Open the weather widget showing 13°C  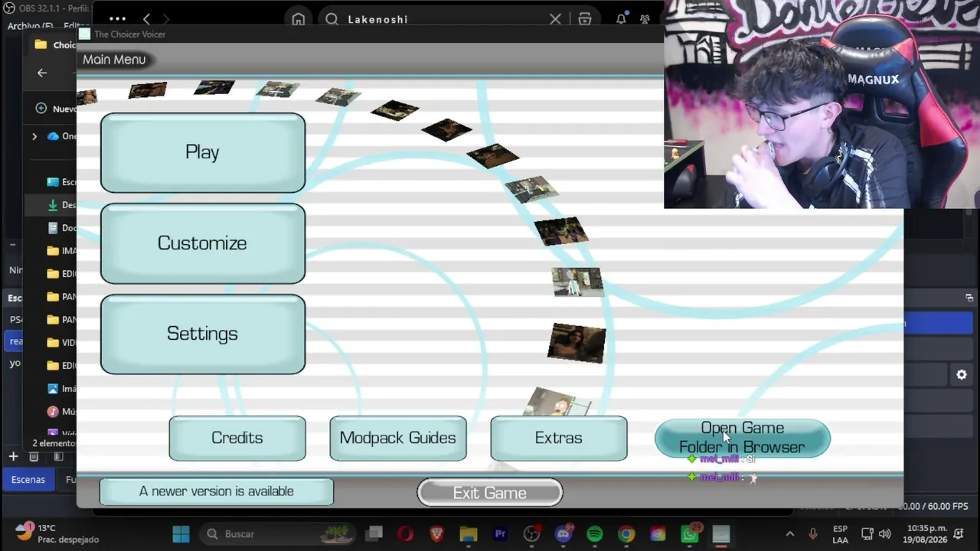[x=57, y=533]
